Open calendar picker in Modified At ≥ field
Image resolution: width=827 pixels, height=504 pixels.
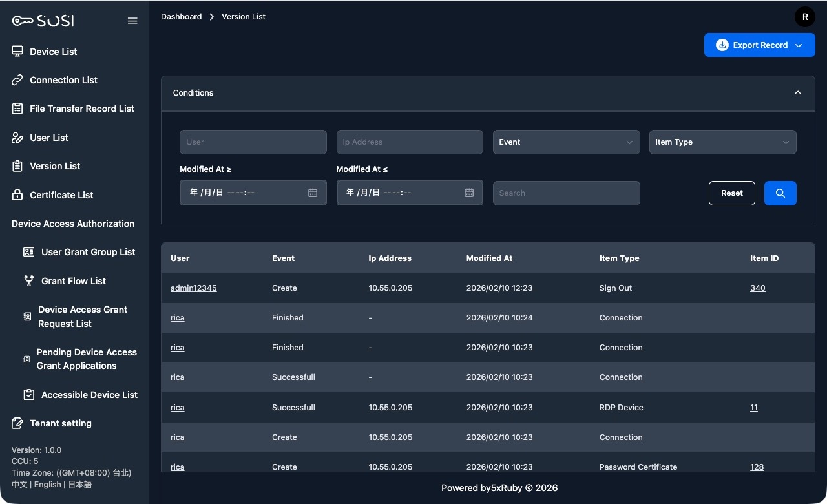tap(313, 193)
